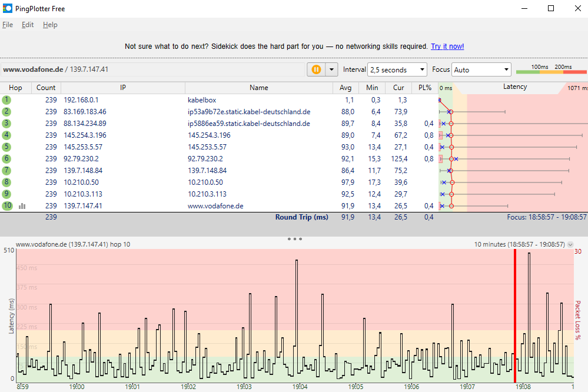588x392 pixels.
Task: Toggle the timeline graph icon on hop 10
Action: (x=22, y=206)
